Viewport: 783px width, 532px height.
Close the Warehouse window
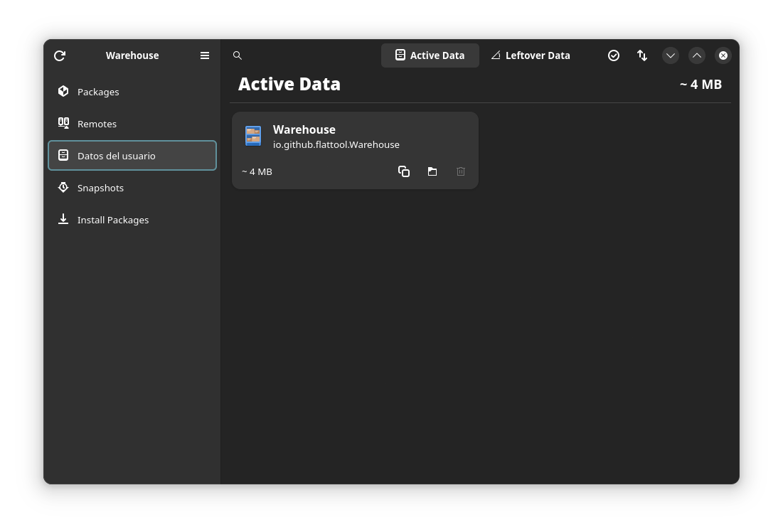723,55
